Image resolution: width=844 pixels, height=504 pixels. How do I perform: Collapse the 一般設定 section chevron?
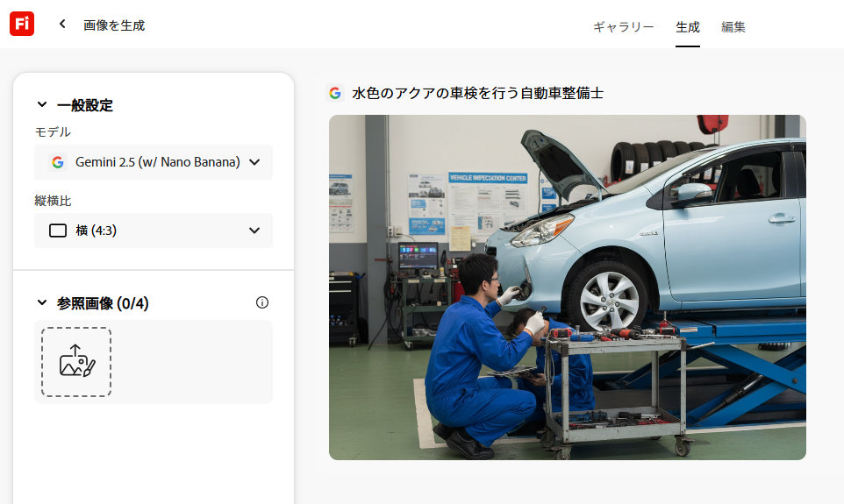[x=41, y=105]
